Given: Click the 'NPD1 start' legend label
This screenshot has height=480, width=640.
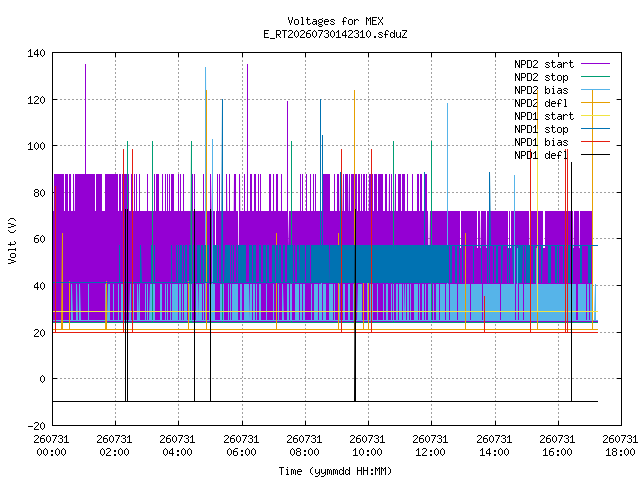Looking at the screenshot, I should pyautogui.click(x=544, y=116).
